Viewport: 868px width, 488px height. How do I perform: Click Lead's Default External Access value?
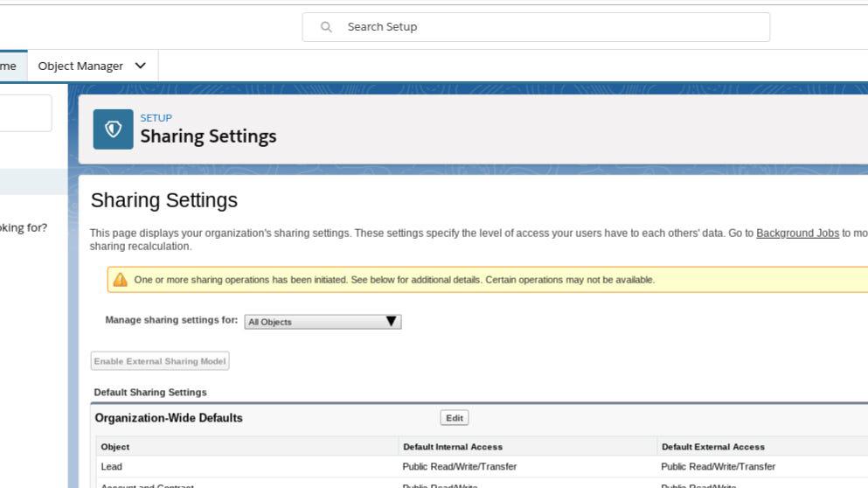click(718, 467)
